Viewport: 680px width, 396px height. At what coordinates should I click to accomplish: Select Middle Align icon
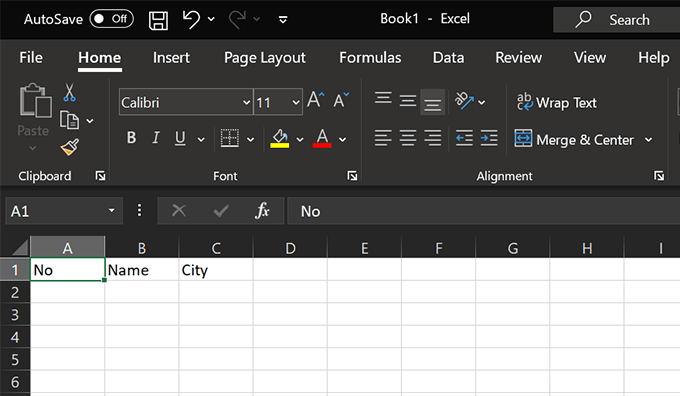408,101
